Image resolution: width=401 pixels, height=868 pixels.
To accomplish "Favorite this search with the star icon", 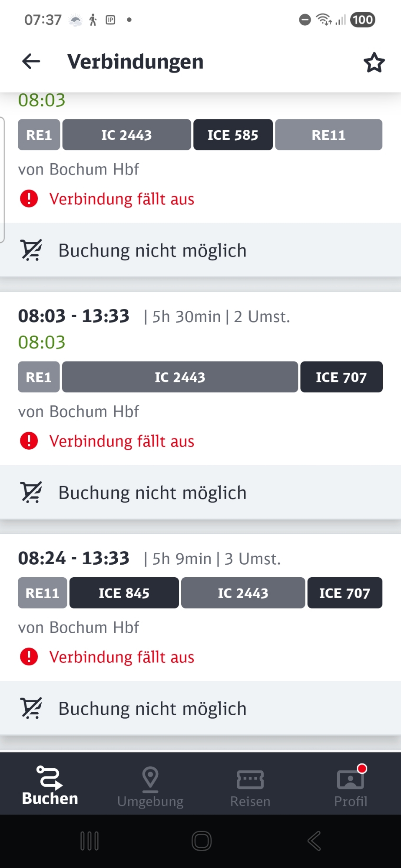I will click(x=374, y=62).
